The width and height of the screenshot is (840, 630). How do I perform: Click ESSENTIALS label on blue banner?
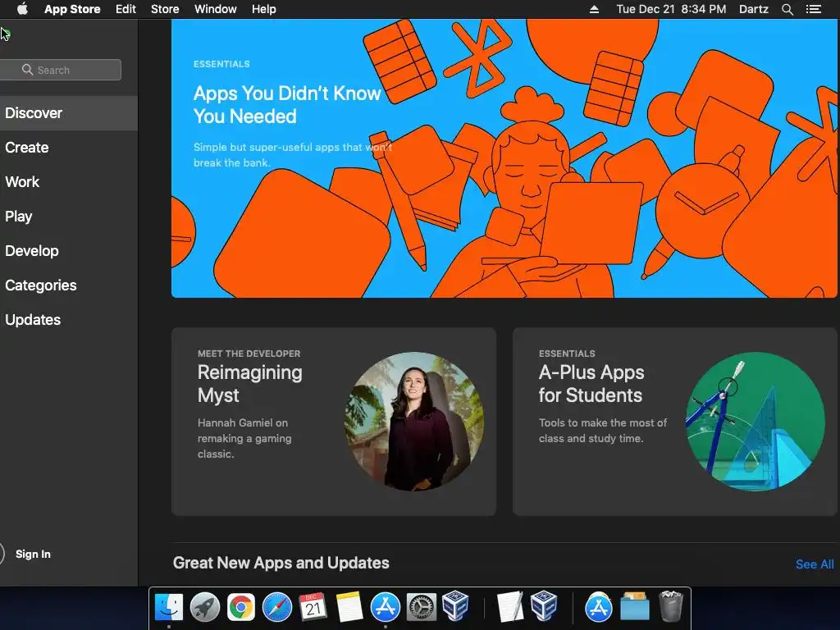pos(221,64)
